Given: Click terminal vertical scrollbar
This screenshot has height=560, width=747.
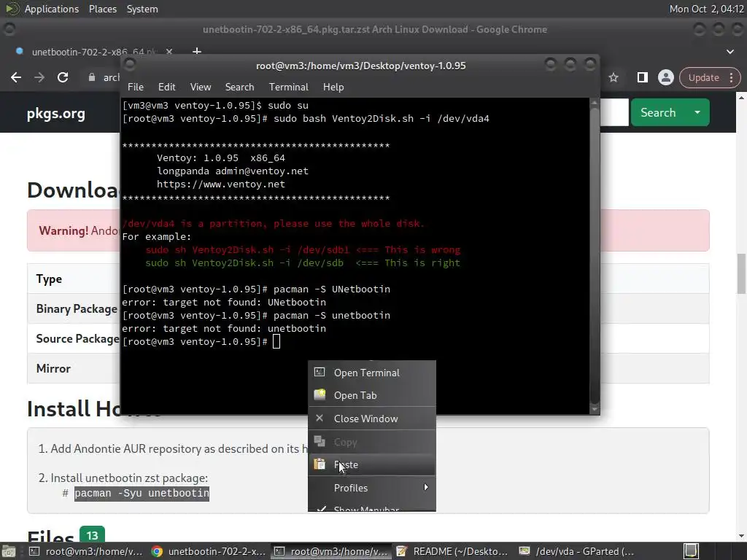Looking at the screenshot, I should click(594, 256).
